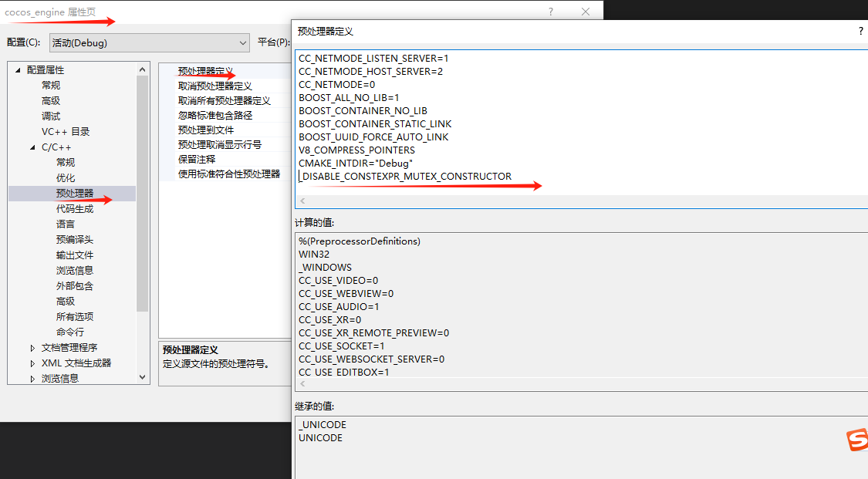The image size is (868, 479).
Task: Select the 外部包含 tree item
Action: 75,286
